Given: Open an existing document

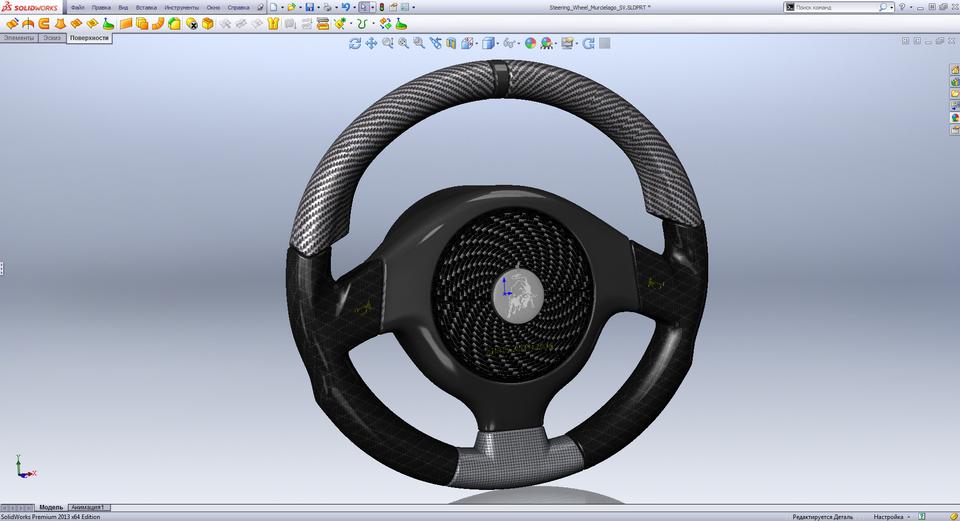Looking at the screenshot, I should click(291, 7).
